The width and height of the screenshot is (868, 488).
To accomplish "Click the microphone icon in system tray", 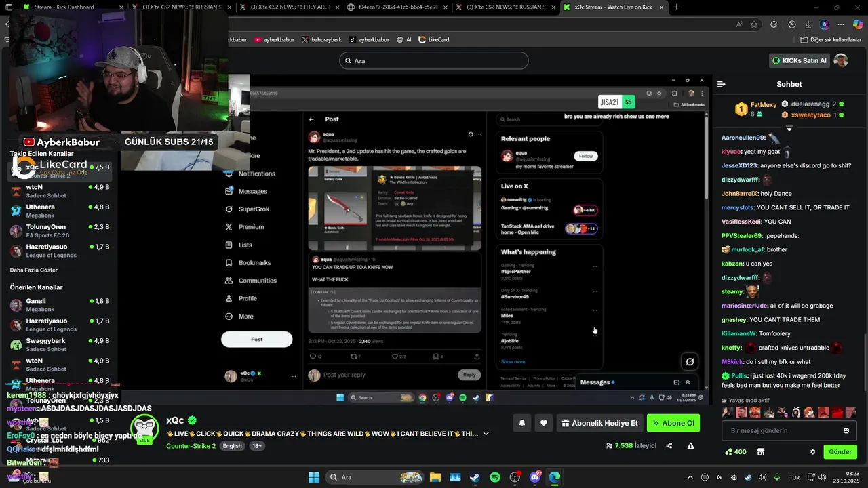I will point(777,477).
